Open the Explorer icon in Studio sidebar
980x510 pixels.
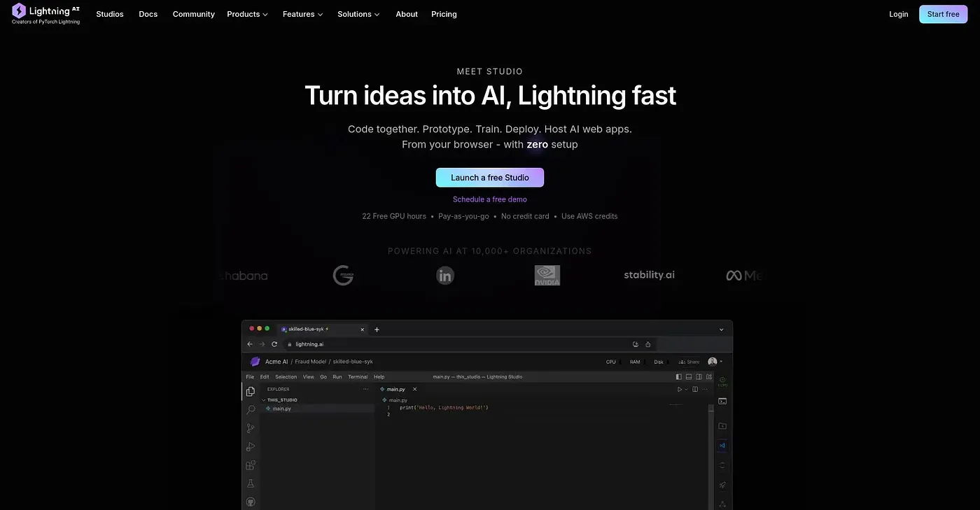click(251, 391)
